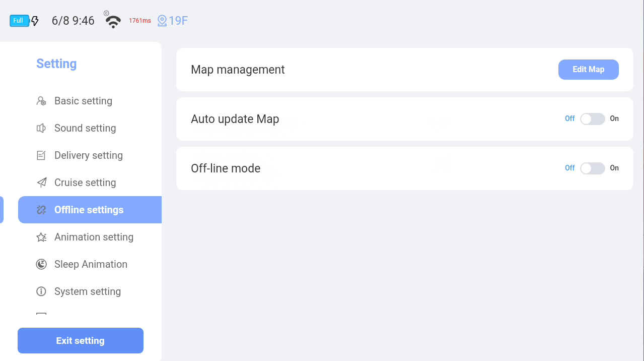Click the Animation setting star icon
Image resolution: width=644 pixels, height=361 pixels.
point(41,237)
